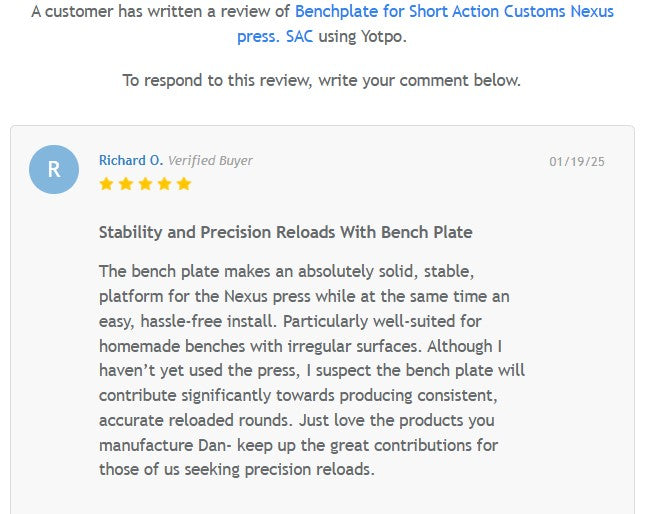Click the third rating star

144,184
